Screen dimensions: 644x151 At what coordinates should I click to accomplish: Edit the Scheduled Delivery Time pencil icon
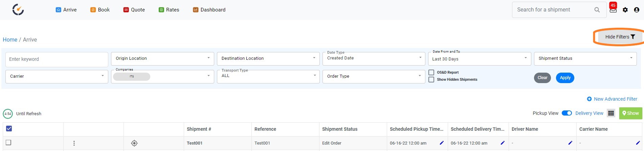(503, 143)
